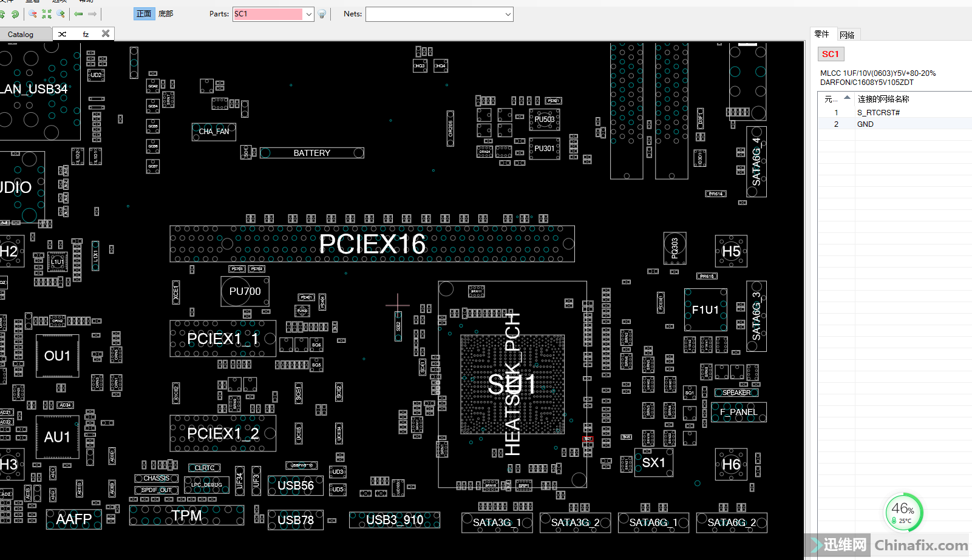Click the USB78 header
The width and height of the screenshot is (972, 560).
pos(296,520)
